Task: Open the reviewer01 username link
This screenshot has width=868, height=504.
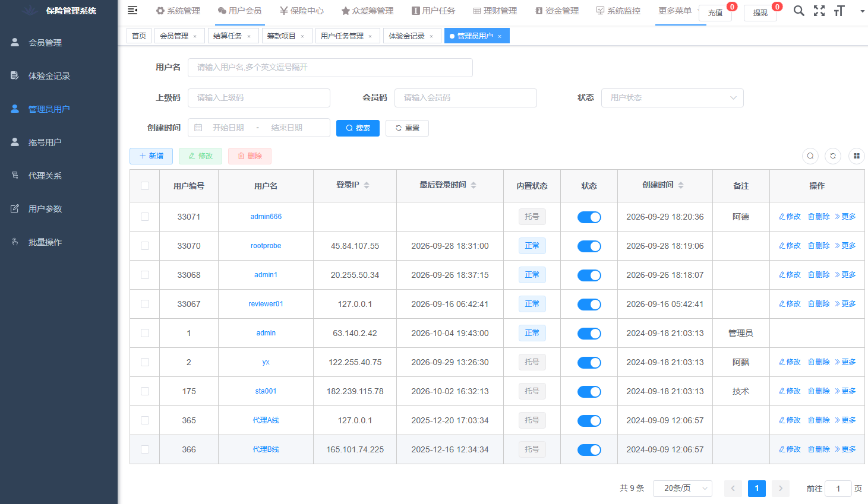Action: point(266,304)
